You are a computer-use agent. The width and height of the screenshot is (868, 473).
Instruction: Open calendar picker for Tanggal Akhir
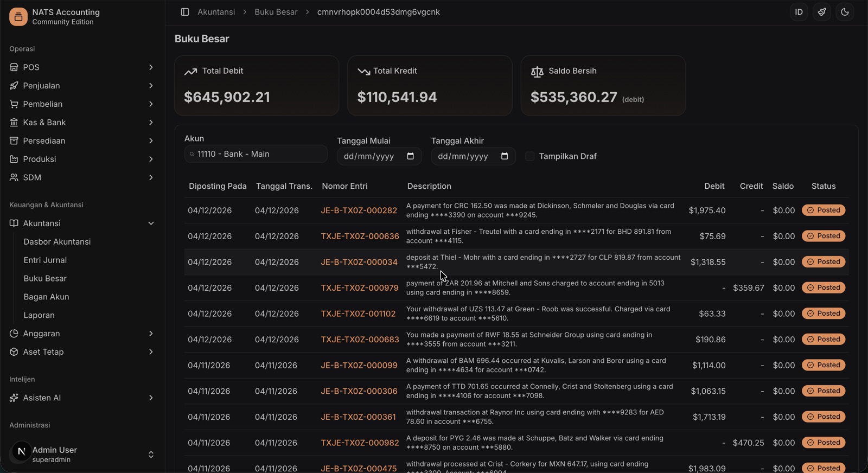pyautogui.click(x=505, y=156)
